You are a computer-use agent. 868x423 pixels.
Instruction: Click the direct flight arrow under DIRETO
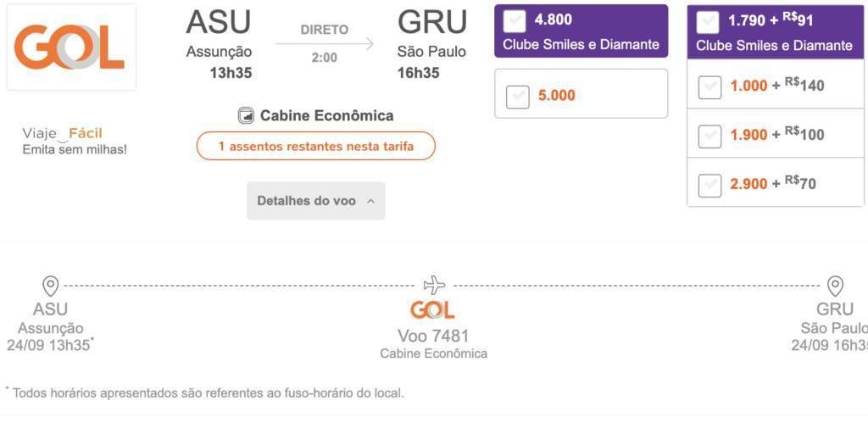click(x=325, y=44)
